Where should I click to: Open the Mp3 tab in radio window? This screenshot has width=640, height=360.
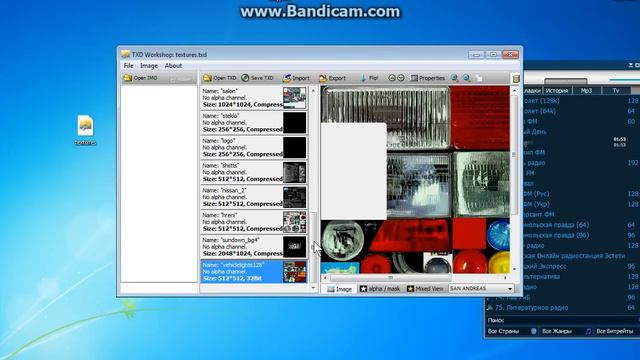(x=587, y=91)
